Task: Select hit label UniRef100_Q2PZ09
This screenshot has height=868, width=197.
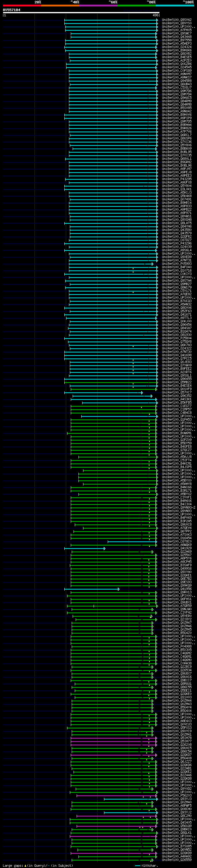Action: tap(177, 440)
